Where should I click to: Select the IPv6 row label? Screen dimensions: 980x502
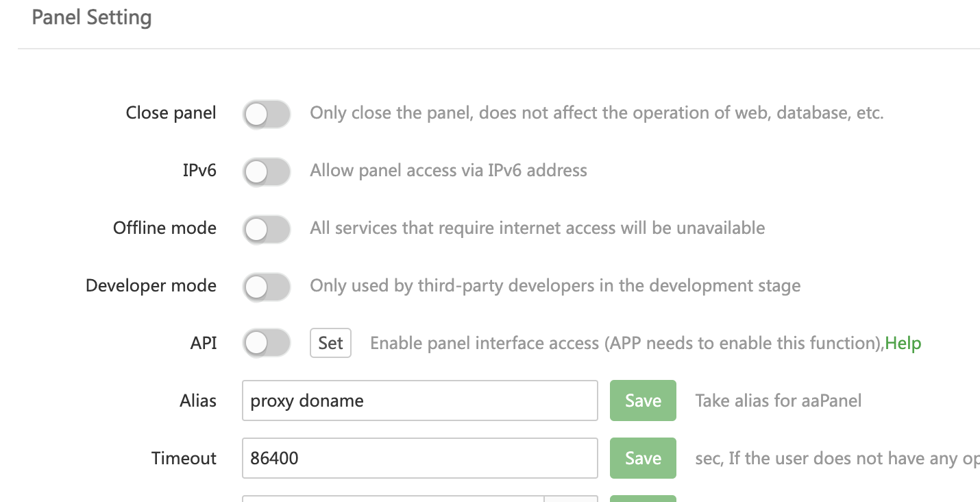click(x=199, y=171)
